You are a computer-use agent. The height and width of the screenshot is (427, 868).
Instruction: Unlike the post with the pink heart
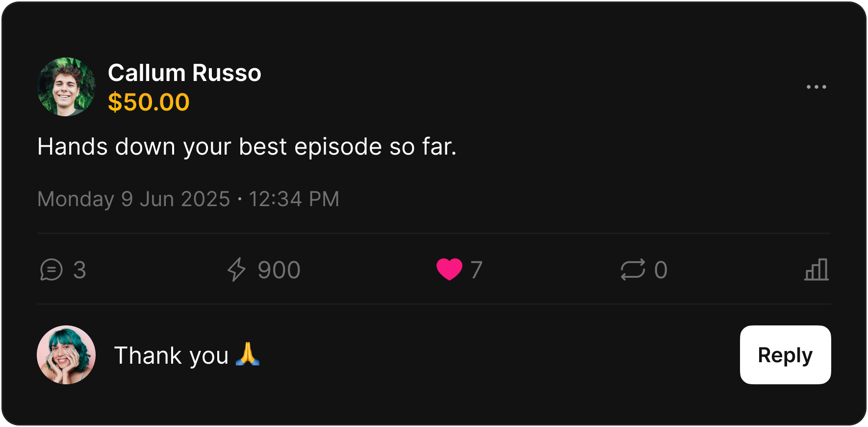pyautogui.click(x=449, y=269)
